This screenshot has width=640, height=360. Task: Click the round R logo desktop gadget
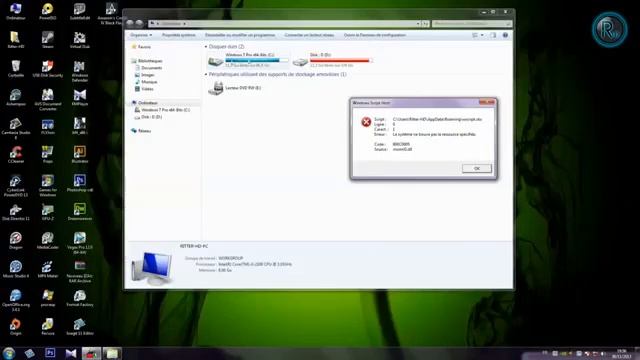(x=609, y=29)
